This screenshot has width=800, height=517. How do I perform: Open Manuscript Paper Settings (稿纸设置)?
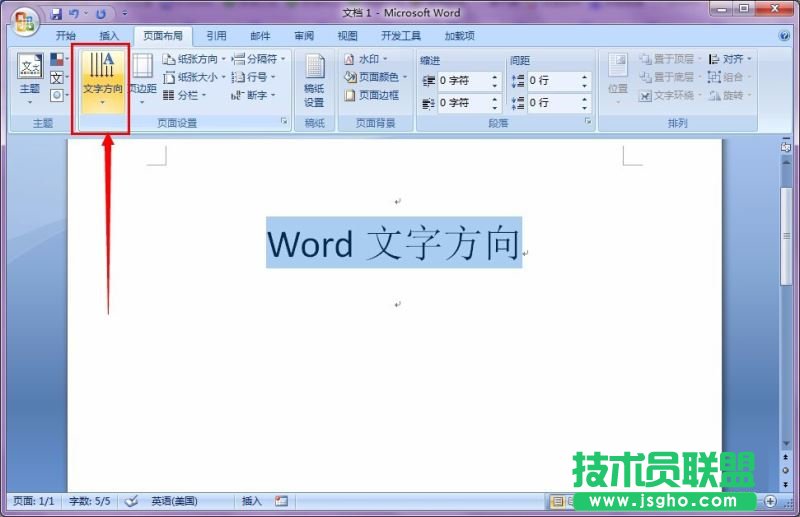pos(314,81)
